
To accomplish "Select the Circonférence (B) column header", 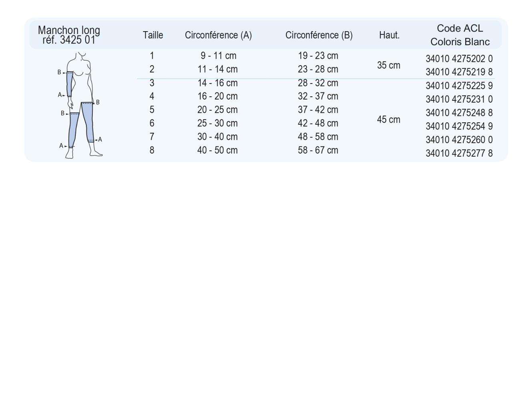I will 319,35.
